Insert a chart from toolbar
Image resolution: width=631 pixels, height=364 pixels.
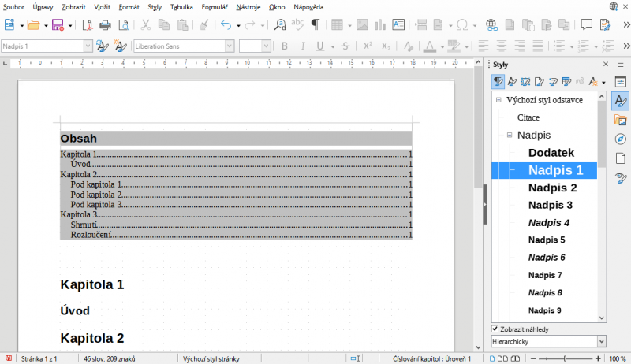[380, 25]
